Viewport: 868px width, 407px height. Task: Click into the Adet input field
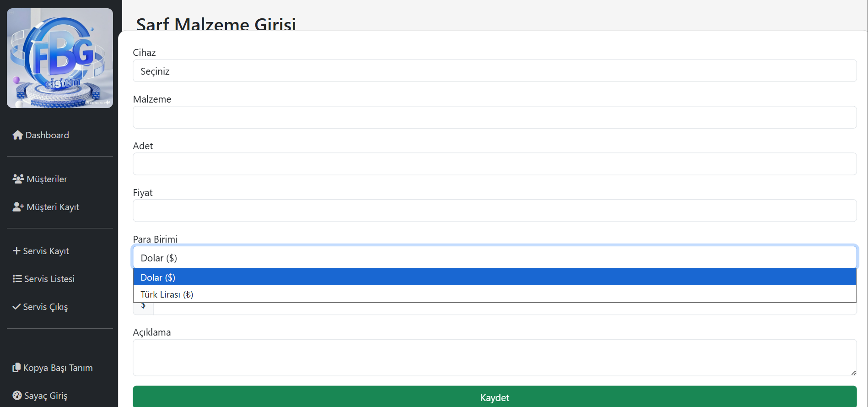coord(494,164)
